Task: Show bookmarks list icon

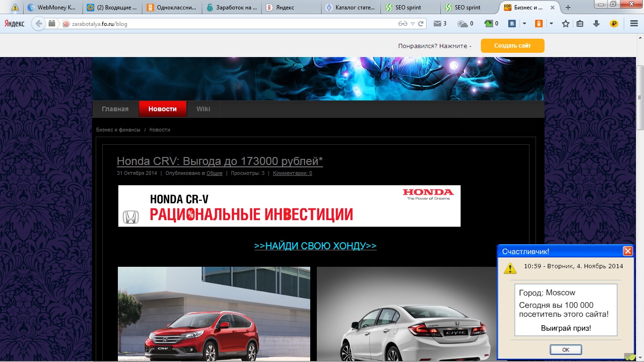Action: pyautogui.click(x=580, y=24)
